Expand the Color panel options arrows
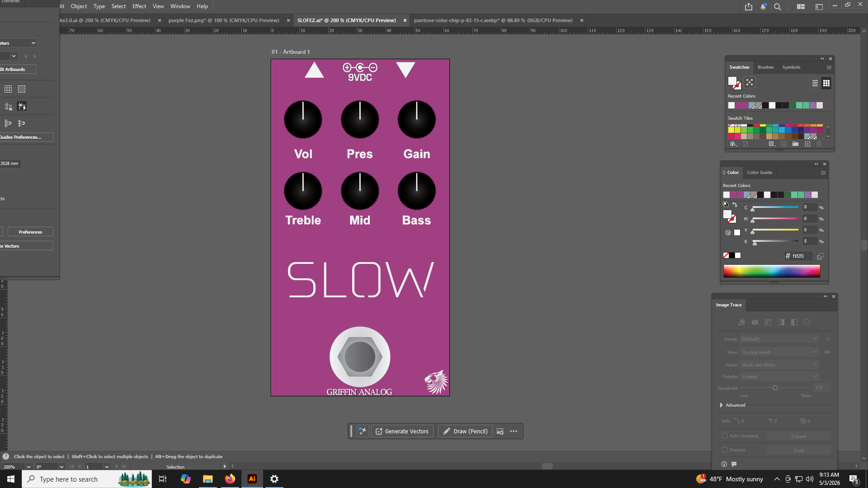 (x=724, y=173)
